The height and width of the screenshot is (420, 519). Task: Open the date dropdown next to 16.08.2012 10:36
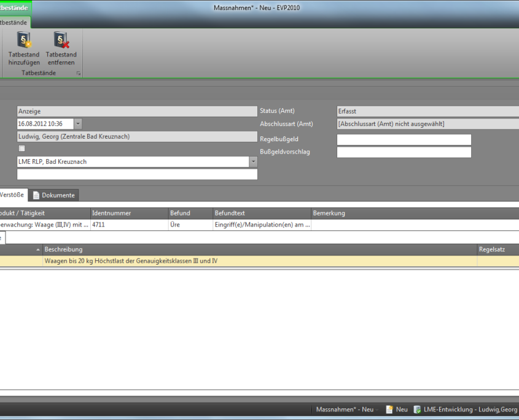[x=78, y=124]
